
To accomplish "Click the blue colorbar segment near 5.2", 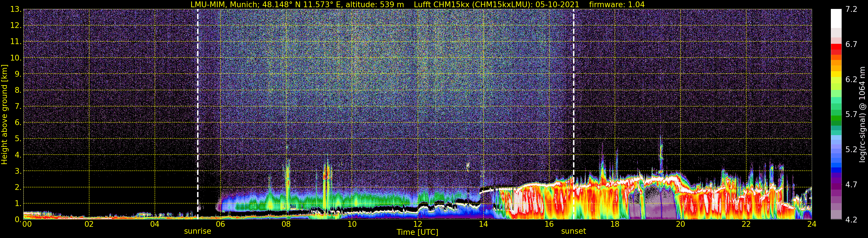I will (x=836, y=151).
